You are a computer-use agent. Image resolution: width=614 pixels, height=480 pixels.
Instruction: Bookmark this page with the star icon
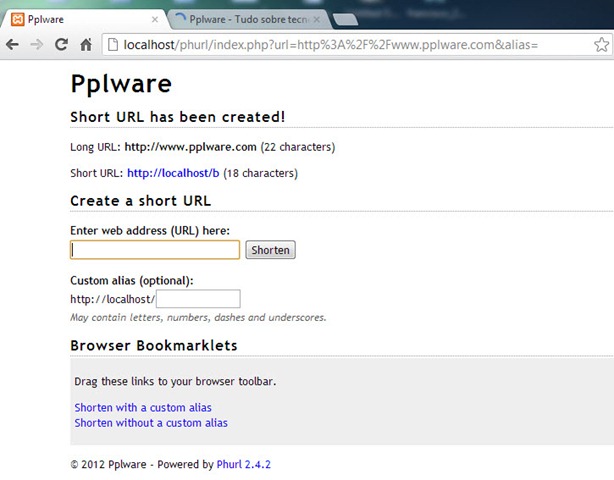point(601,45)
